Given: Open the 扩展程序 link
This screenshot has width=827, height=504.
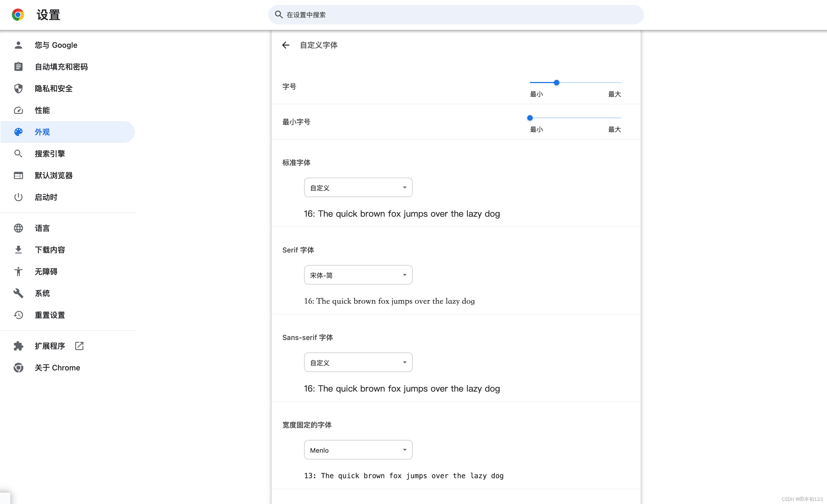Looking at the screenshot, I should pos(68,346).
